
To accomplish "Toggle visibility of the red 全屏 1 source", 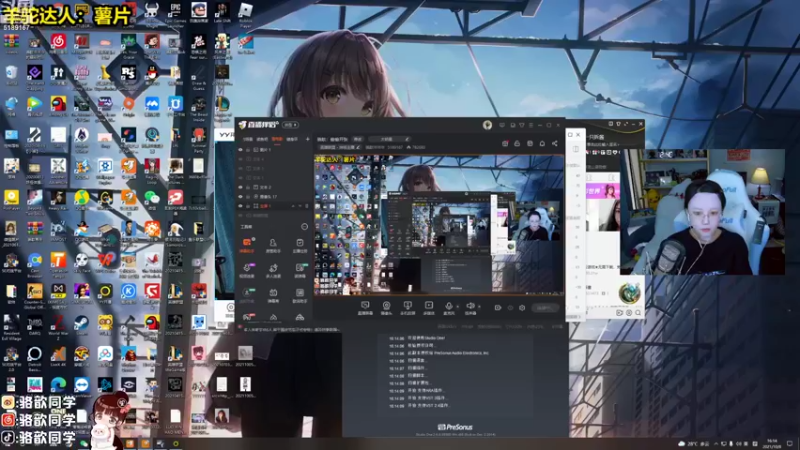I will (x=240, y=206).
